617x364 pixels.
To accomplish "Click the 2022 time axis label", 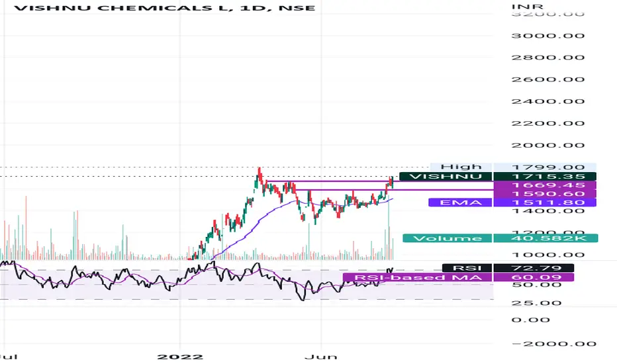I will pyautogui.click(x=180, y=357).
